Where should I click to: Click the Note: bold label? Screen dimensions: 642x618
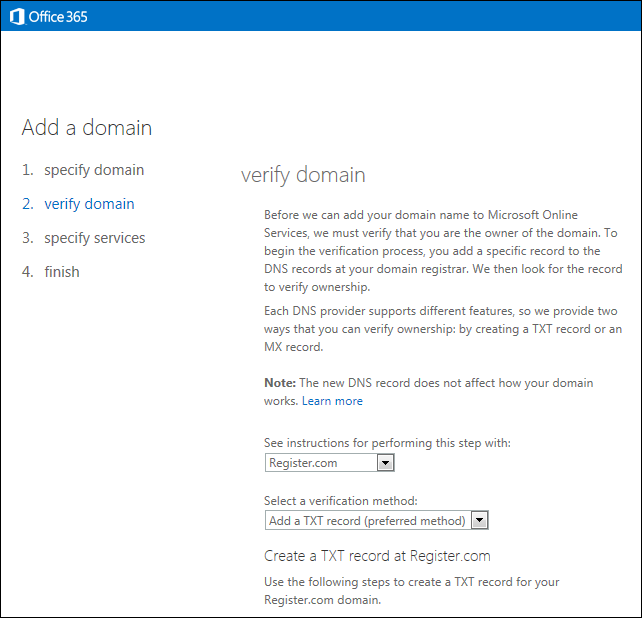[x=280, y=383]
